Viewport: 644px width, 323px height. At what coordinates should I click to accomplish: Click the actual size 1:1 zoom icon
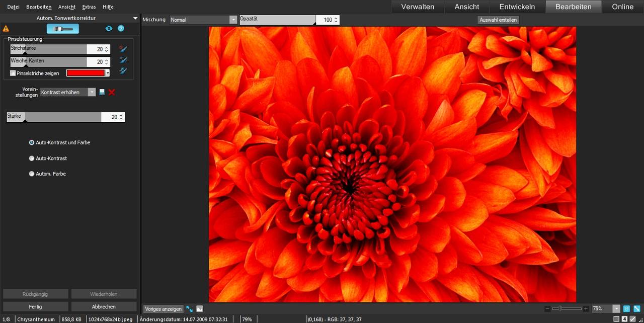[x=626, y=308]
